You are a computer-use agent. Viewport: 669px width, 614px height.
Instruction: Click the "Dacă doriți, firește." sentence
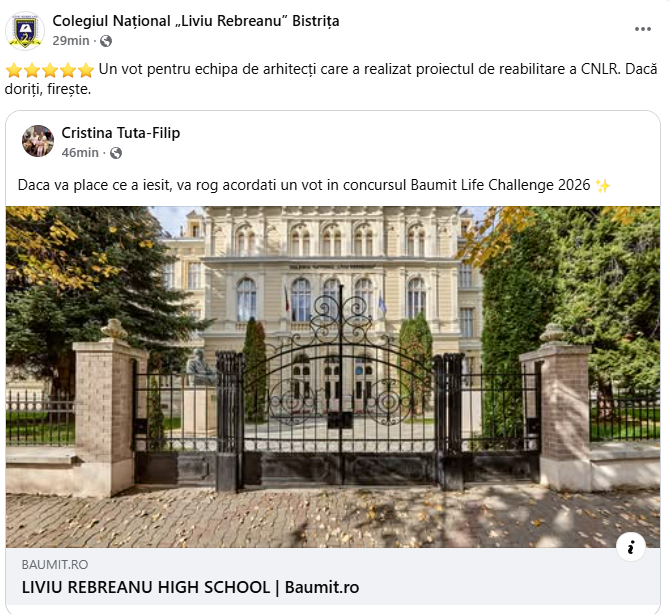coord(60,90)
